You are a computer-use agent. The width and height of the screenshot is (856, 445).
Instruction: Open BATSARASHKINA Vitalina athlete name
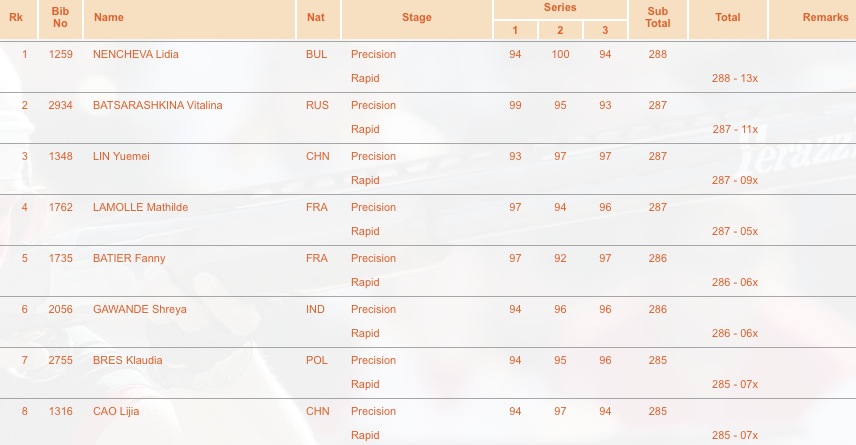[x=157, y=105]
